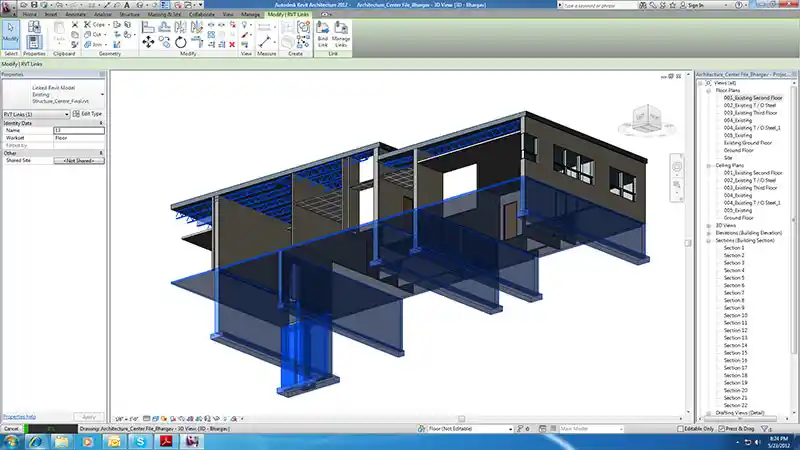The image size is (800, 450).
Task: Collapse the Floor Plans tree node
Action: click(x=709, y=91)
